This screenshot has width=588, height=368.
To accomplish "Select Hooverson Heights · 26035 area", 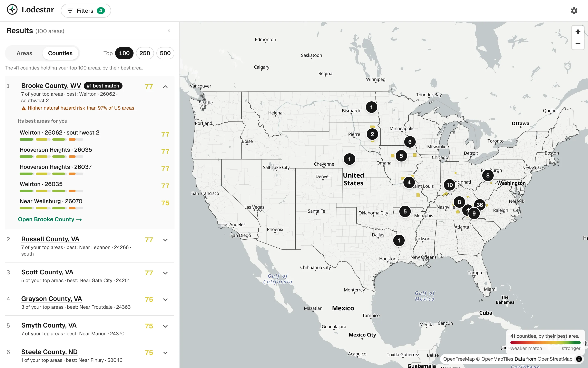I will coord(94,152).
